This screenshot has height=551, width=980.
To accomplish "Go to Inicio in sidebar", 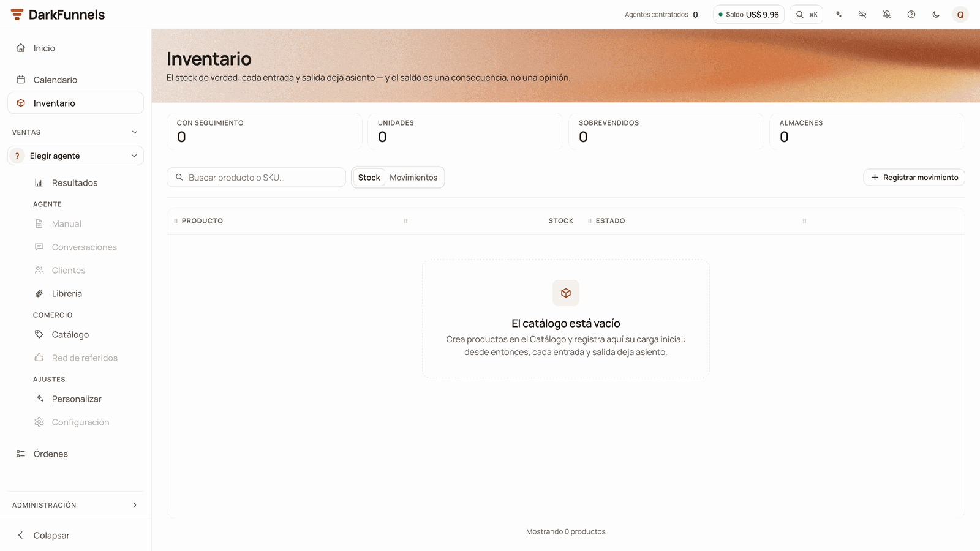I will [75, 48].
